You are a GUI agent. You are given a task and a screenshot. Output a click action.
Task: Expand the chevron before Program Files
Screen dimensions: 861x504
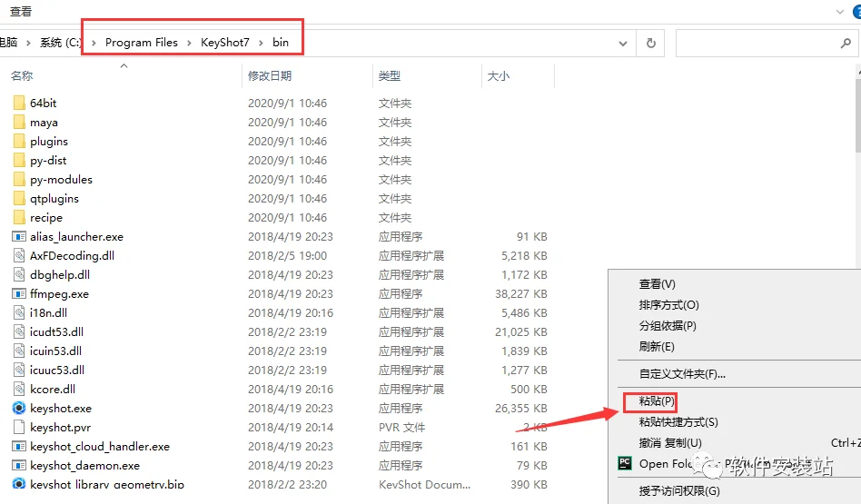[x=94, y=43]
